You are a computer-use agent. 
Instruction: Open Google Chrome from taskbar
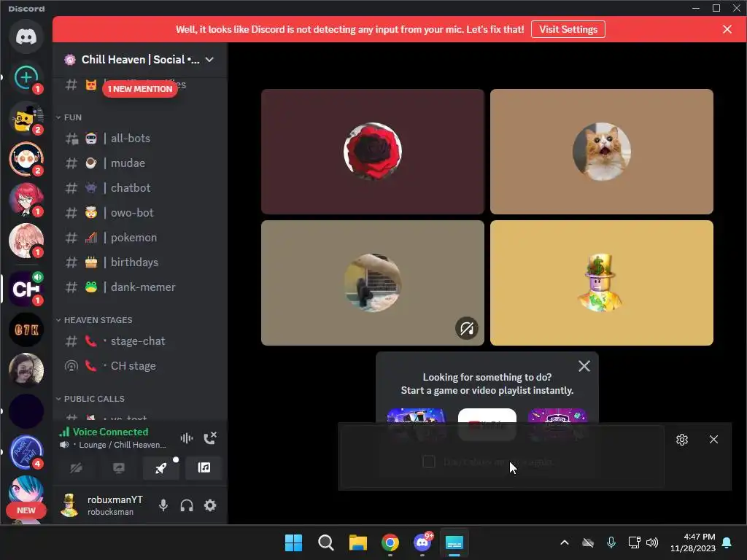390,542
